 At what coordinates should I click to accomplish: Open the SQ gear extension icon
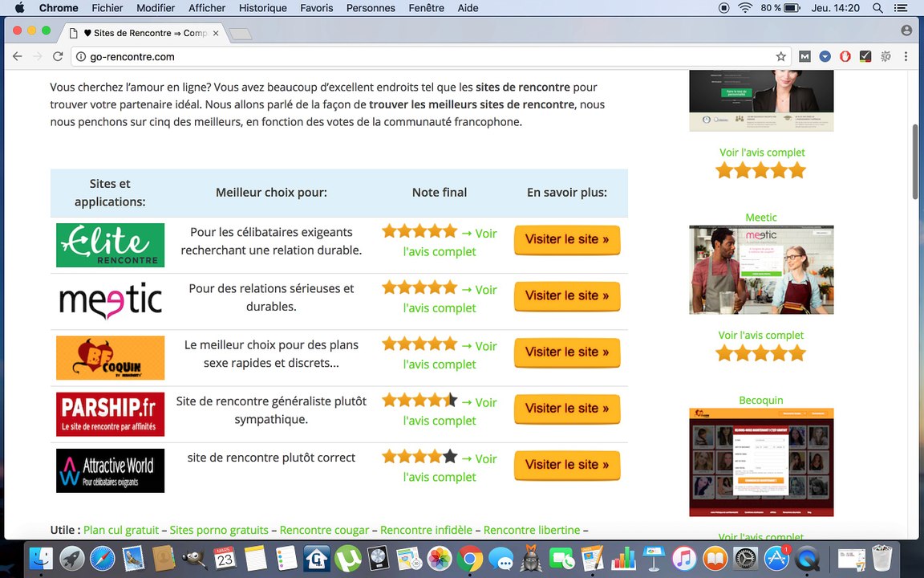(885, 57)
